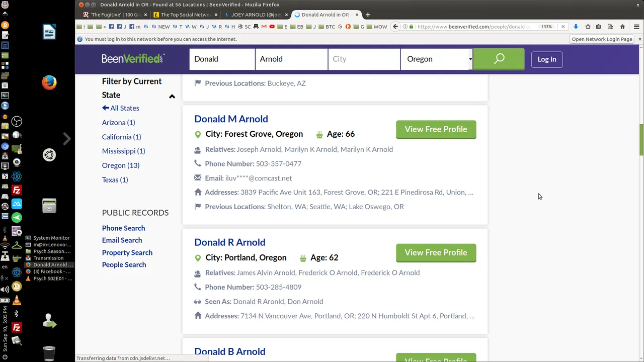
Task: Collapse the Filter by Current State section
Action: tap(172, 96)
